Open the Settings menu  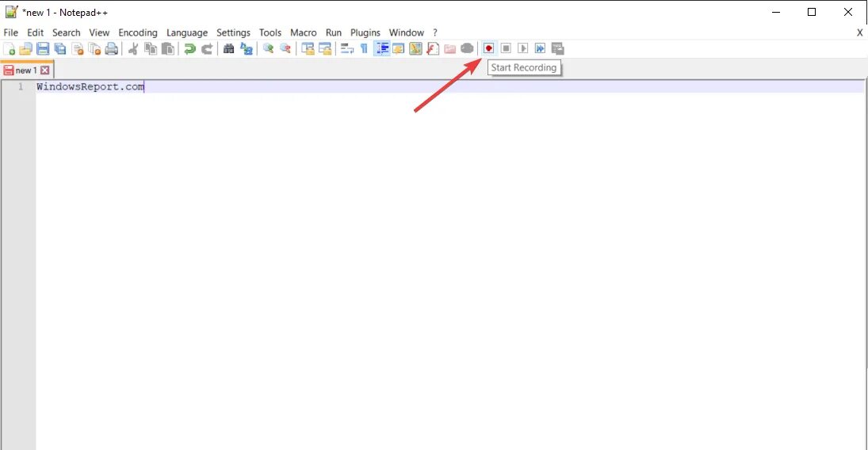tap(234, 32)
